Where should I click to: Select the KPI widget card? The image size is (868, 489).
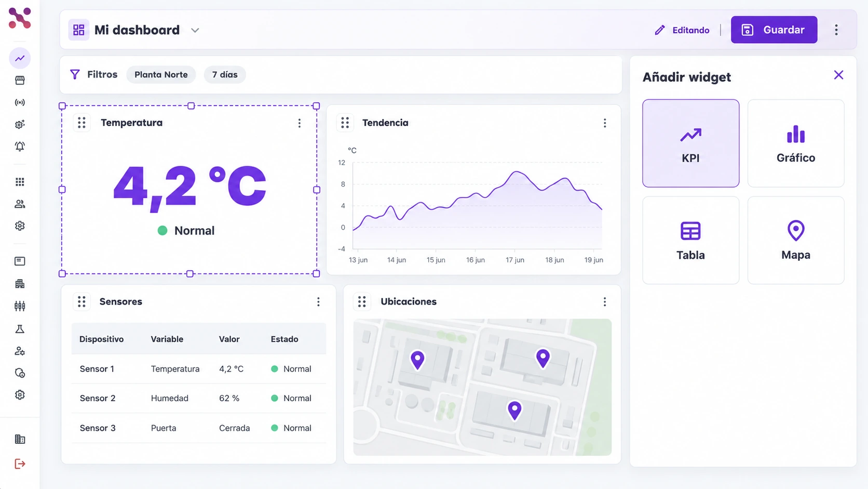tap(690, 143)
